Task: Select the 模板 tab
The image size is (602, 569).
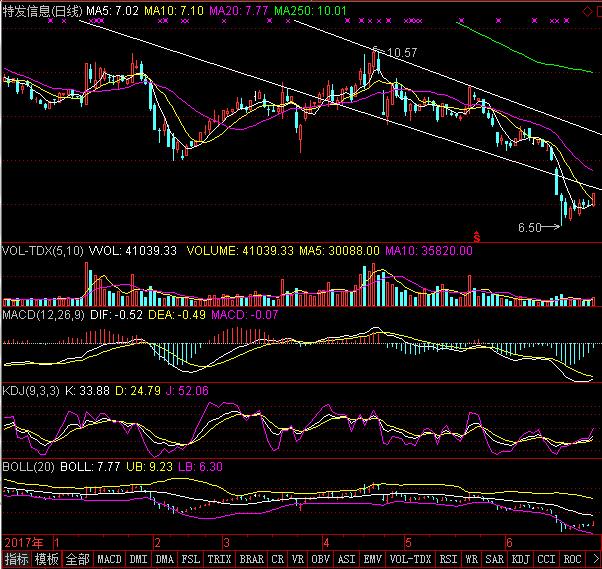Action: pyautogui.click(x=46, y=559)
